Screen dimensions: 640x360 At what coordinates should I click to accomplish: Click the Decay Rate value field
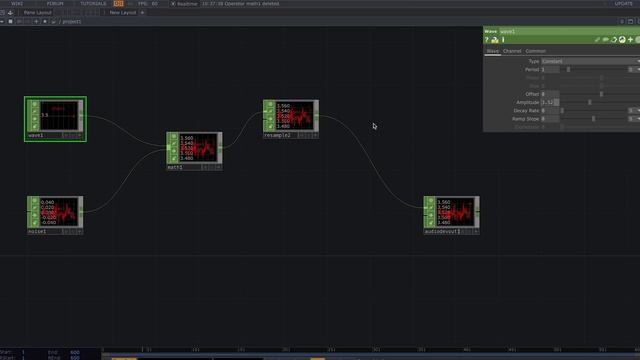tap(550, 111)
